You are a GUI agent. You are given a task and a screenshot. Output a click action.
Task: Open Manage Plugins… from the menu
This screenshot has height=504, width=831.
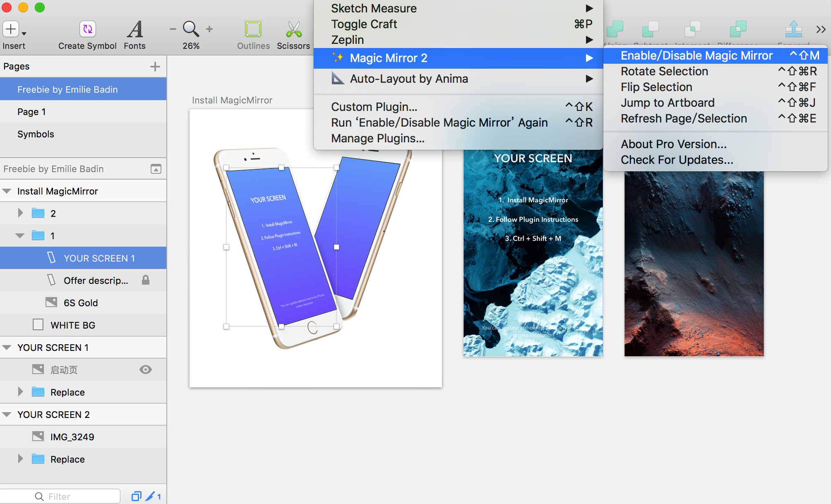point(377,138)
